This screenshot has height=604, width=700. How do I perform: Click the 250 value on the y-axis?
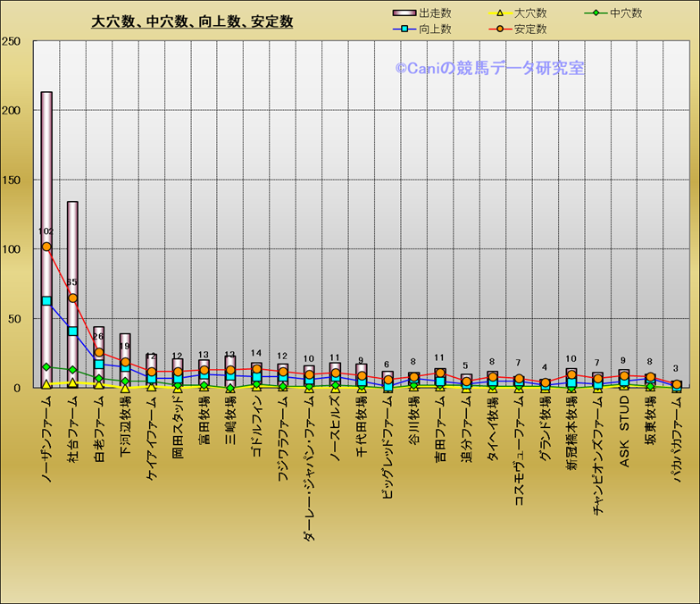[x=12, y=42]
